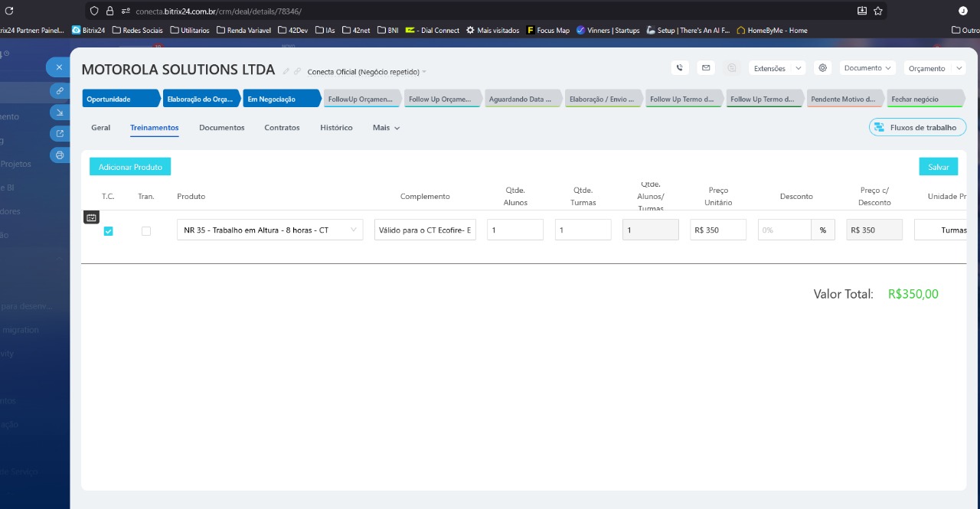
Task: Open the settings gear in deal header
Action: pos(822,68)
